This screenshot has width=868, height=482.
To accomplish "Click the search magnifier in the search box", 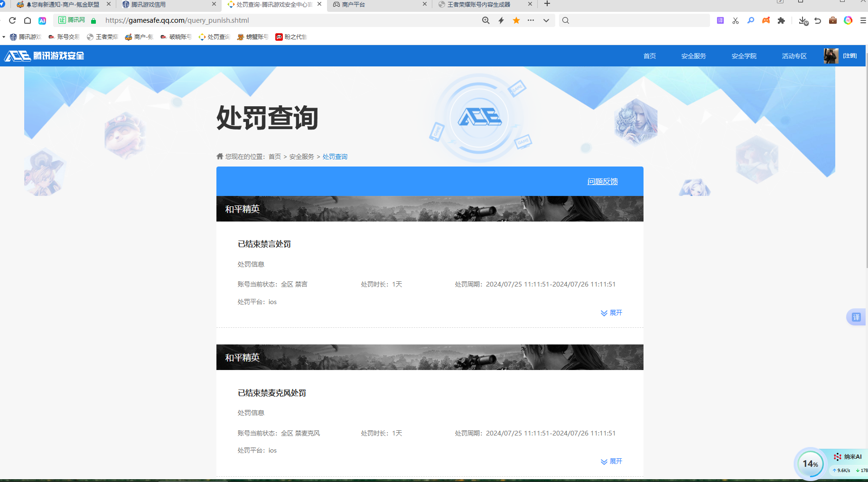I will (566, 20).
